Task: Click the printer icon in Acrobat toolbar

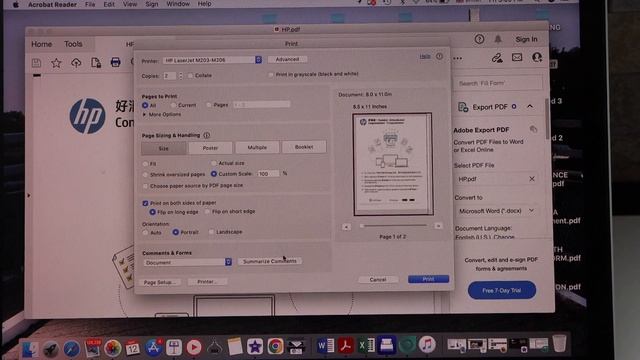Action: click(116, 62)
